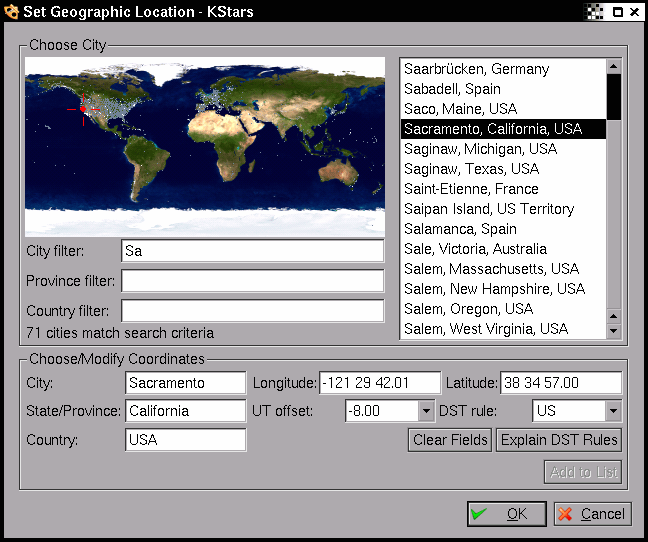Click the Clear Fields button
Image resolution: width=648 pixels, height=542 pixels.
[450, 440]
